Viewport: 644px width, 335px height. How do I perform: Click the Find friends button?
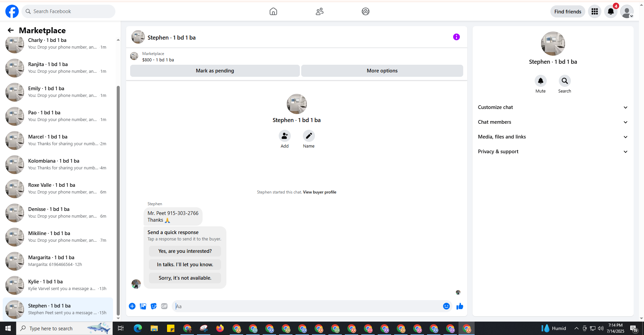click(568, 11)
